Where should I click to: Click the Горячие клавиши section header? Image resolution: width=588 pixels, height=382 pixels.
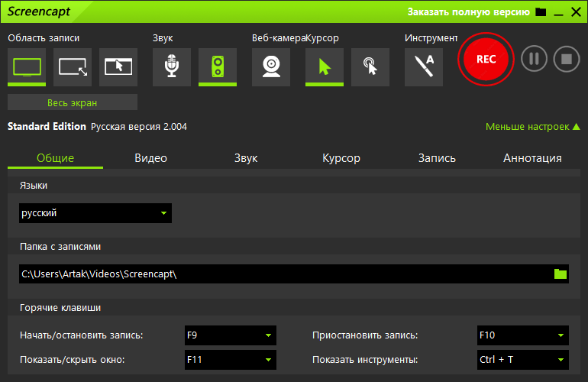click(x=60, y=308)
